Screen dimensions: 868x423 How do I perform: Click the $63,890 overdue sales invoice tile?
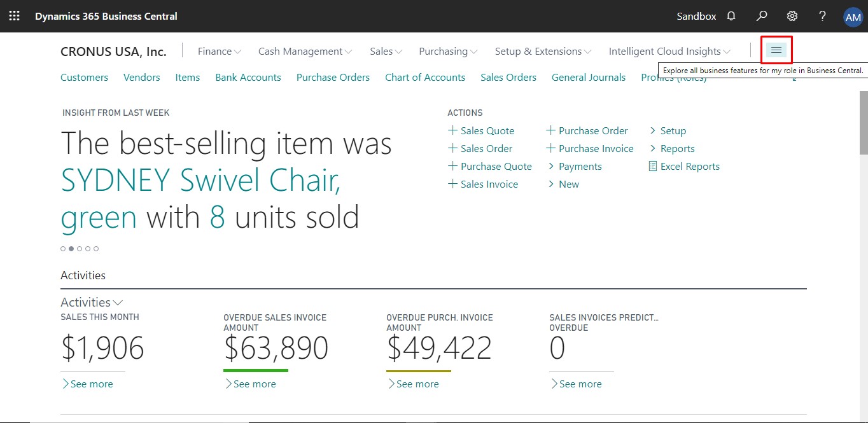[x=276, y=348]
